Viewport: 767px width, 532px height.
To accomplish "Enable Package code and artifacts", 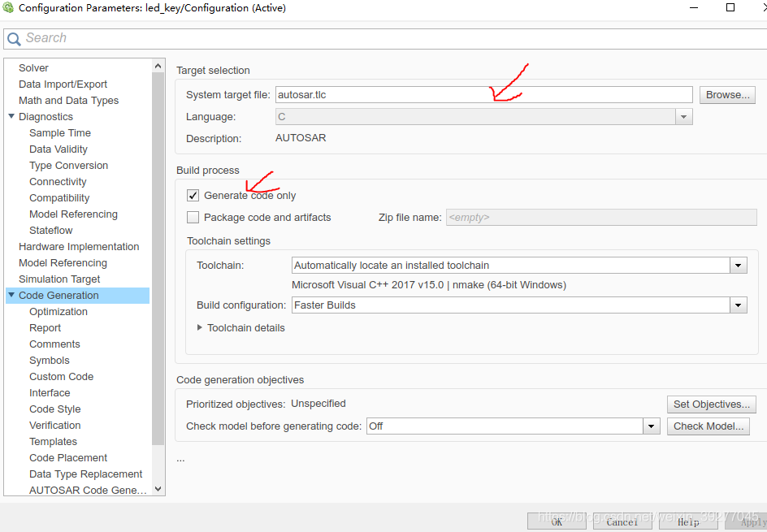I will pyautogui.click(x=193, y=217).
